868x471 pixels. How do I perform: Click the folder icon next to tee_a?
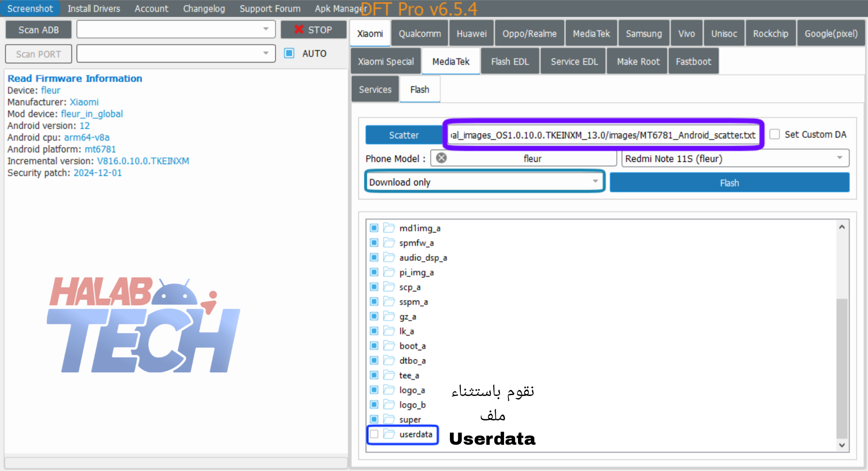388,375
